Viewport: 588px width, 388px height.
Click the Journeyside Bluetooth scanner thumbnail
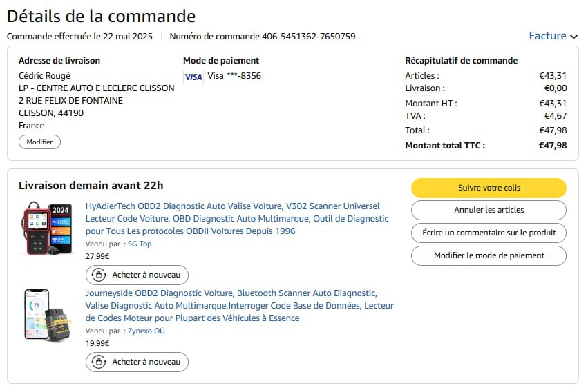47,315
